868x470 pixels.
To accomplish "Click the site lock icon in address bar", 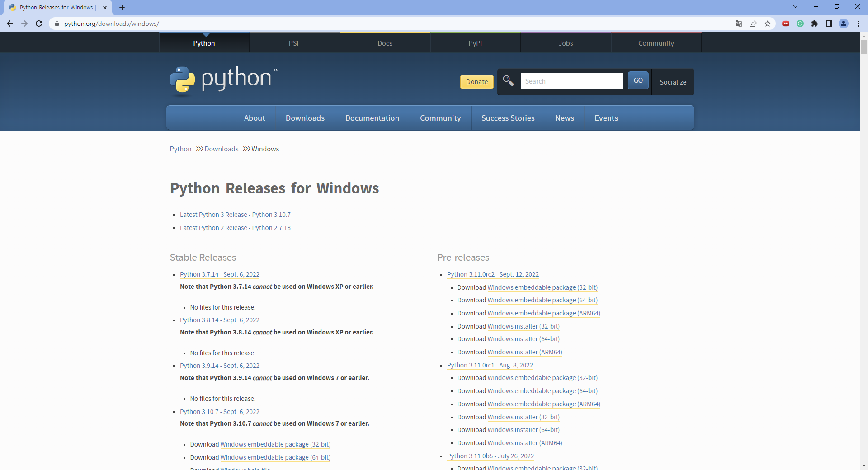I will click(57, 23).
